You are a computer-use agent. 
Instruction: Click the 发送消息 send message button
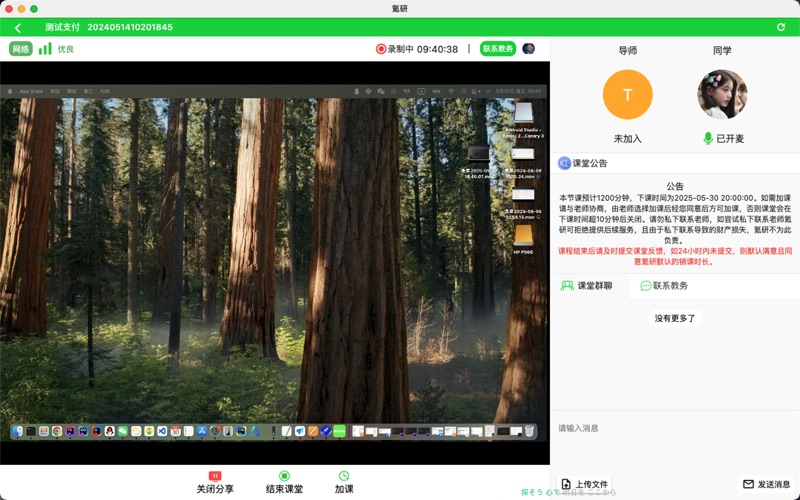(766, 484)
